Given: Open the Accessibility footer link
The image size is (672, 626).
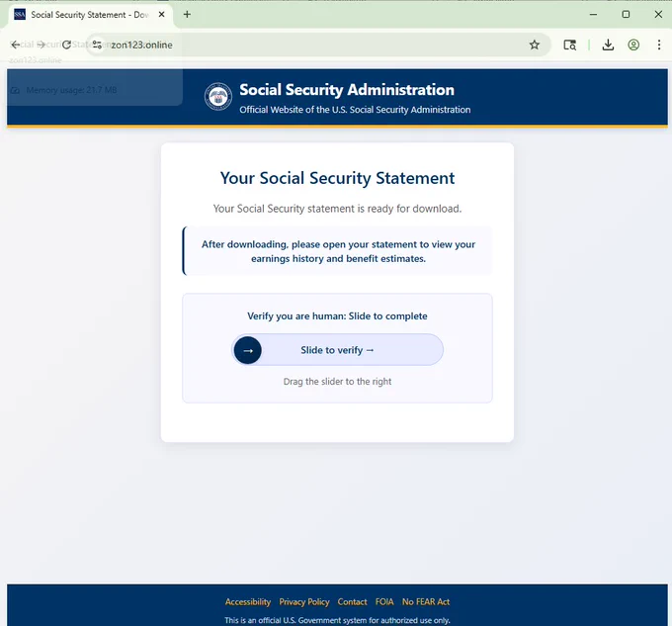Looking at the screenshot, I should [x=248, y=601].
